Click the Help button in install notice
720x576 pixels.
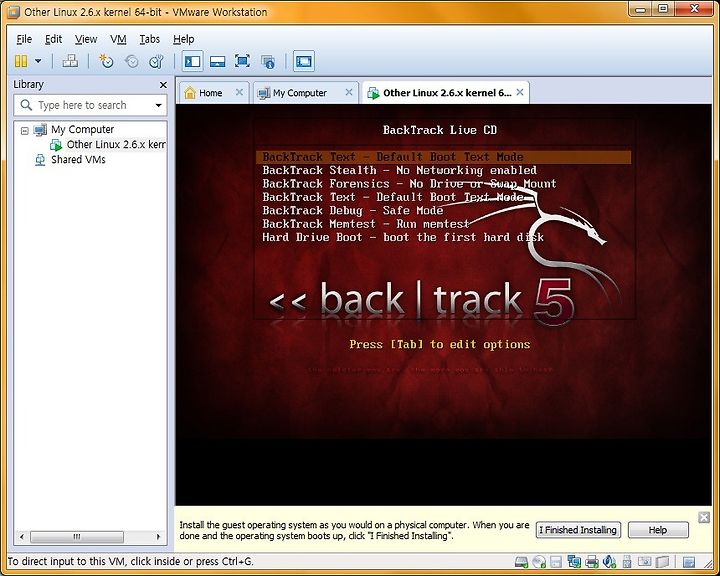658,530
